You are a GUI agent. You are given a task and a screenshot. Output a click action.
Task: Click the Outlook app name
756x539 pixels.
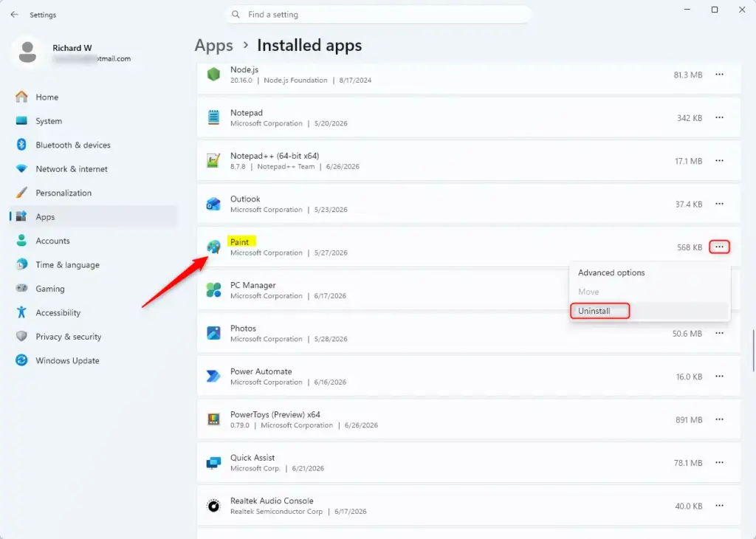point(245,199)
